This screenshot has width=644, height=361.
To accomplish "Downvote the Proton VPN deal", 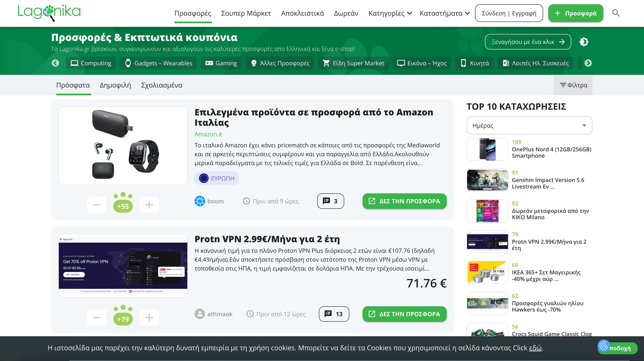I will 97,318.
